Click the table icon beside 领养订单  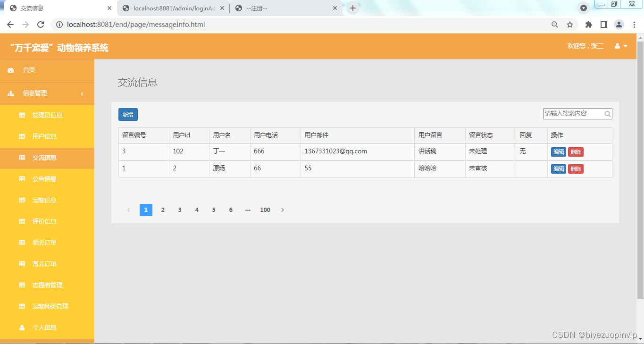coord(22,243)
